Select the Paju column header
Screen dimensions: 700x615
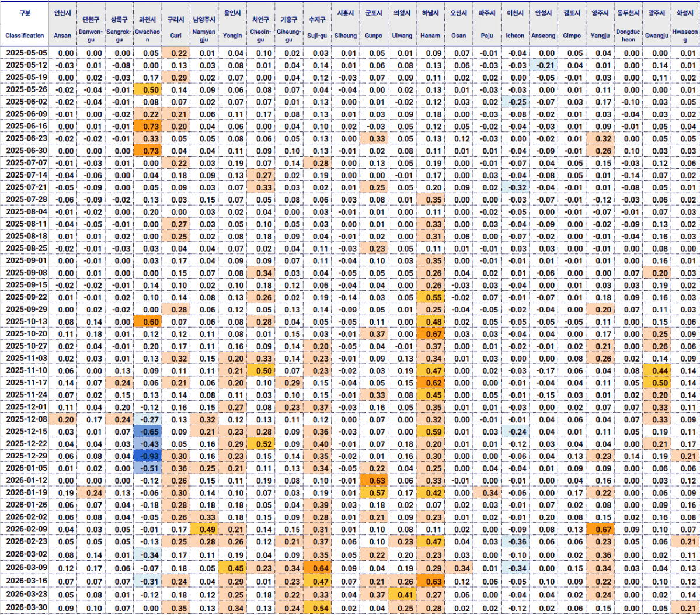[x=487, y=24]
